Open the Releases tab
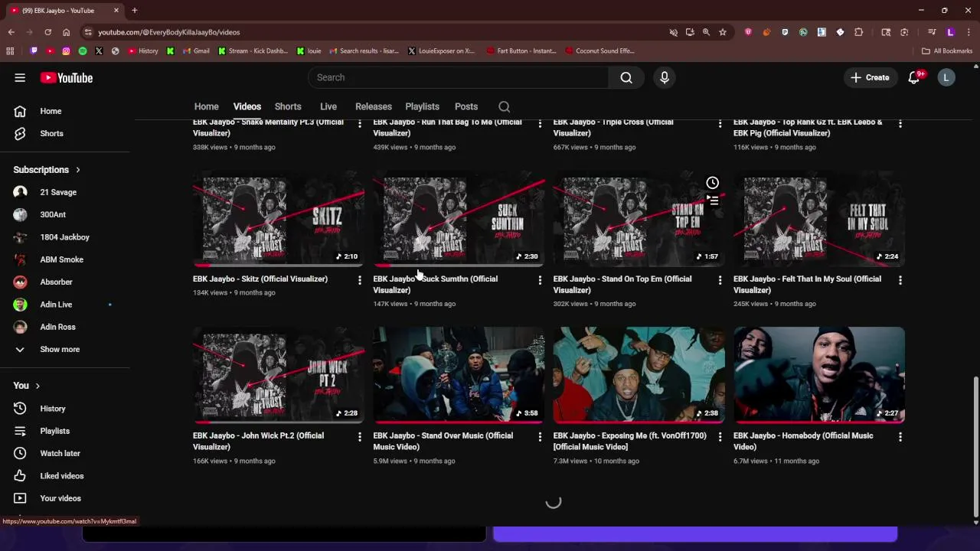The height and width of the screenshot is (551, 980). click(374, 106)
